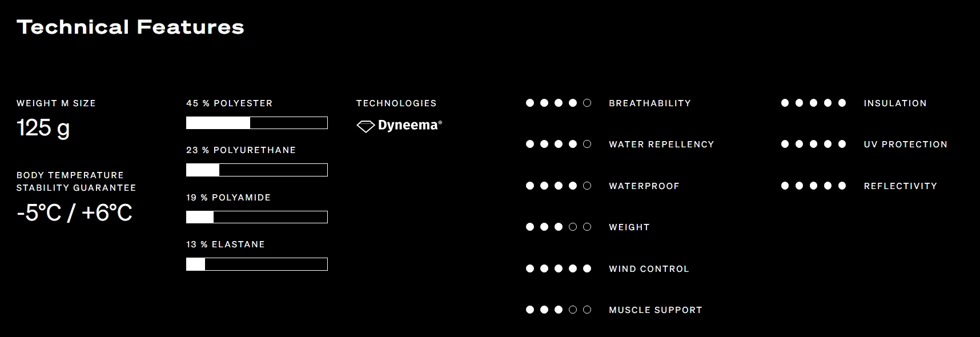
Task: Click the Elastane composition bar
Action: 256,264
